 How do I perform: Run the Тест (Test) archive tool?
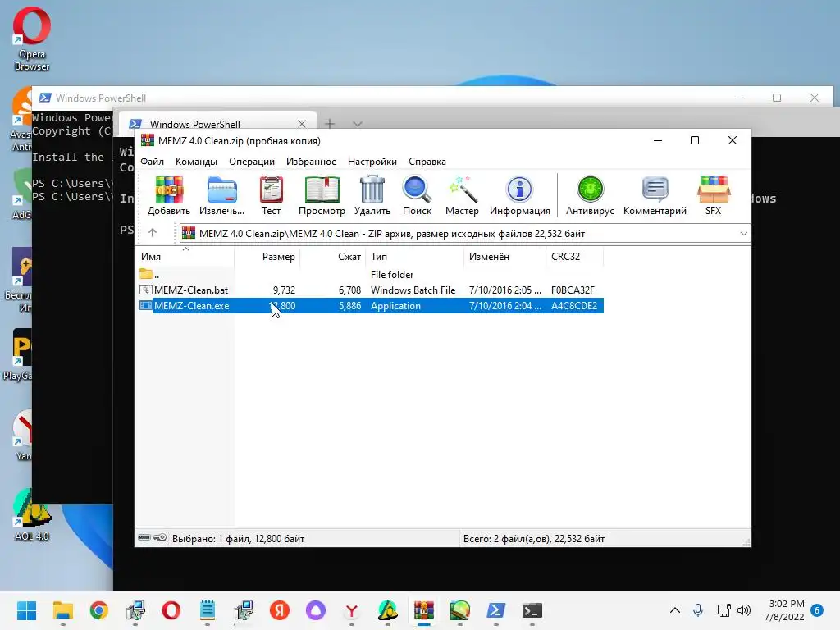click(271, 195)
